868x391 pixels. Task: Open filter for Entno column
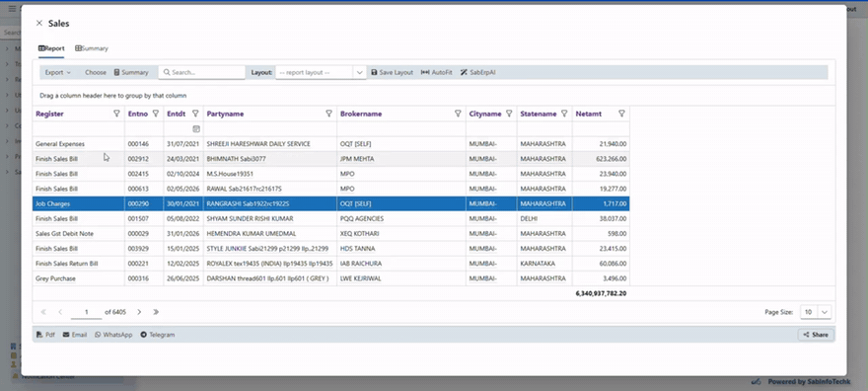click(x=156, y=114)
